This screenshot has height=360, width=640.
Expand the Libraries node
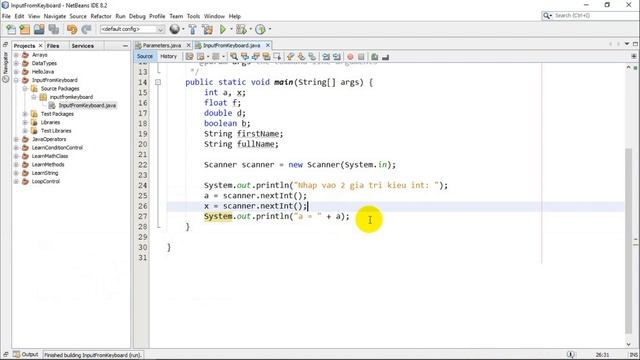[x=25, y=122]
